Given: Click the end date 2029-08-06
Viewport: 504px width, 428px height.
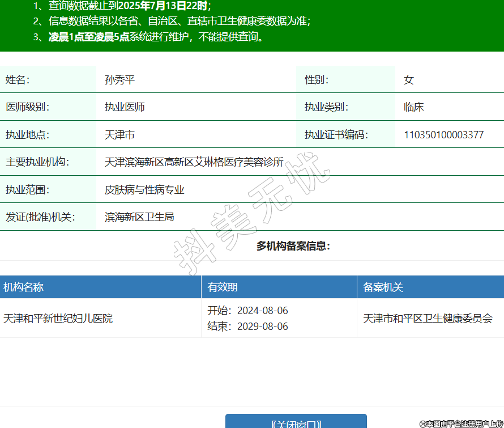Looking at the screenshot, I should (262, 327).
